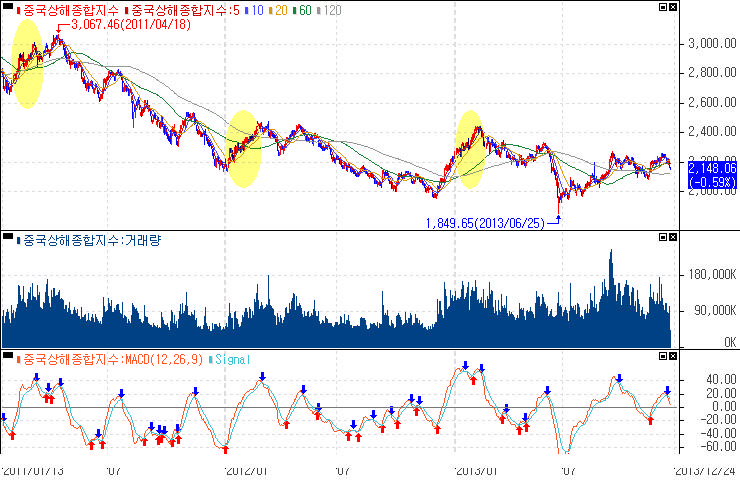Viewport: 740px width, 480px height.
Task: Click the black handle icon of the MACD panel
Action: tap(8, 357)
